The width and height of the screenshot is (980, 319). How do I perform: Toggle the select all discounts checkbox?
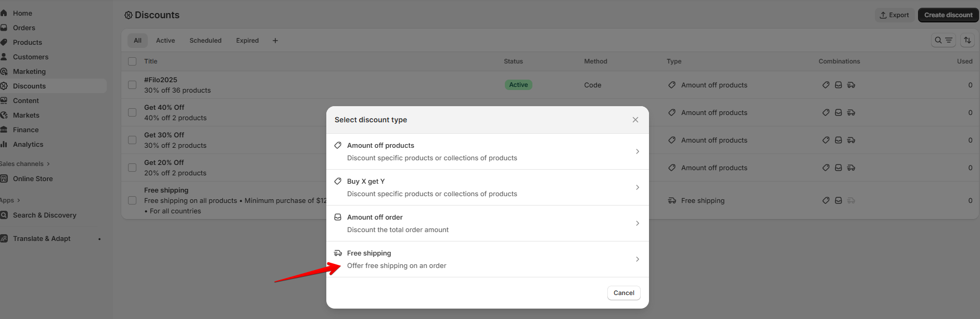pyautogui.click(x=132, y=61)
